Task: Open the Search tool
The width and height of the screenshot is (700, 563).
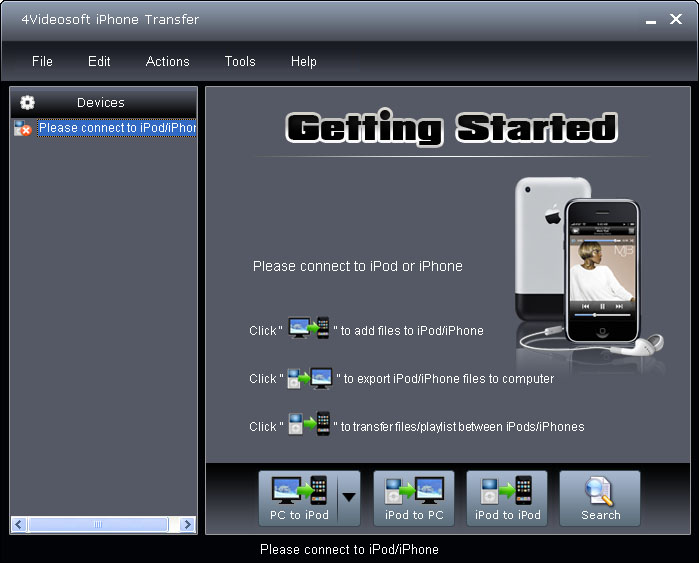Action: pyautogui.click(x=600, y=498)
